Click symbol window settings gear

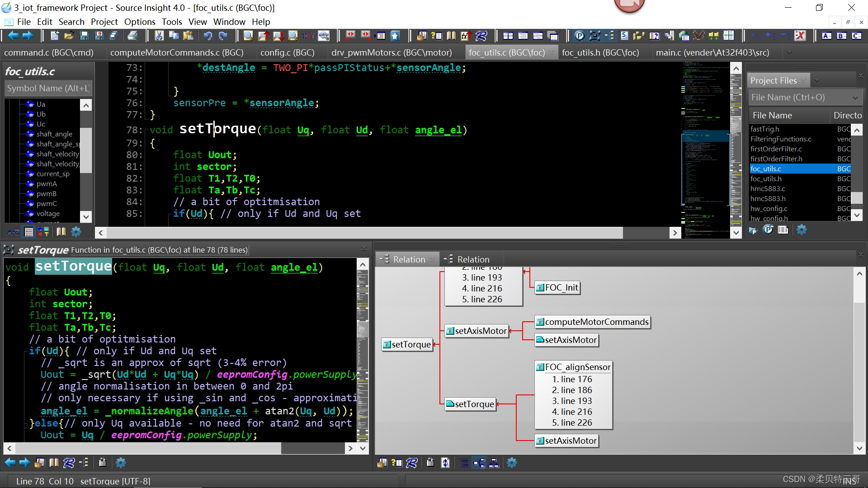point(76,232)
